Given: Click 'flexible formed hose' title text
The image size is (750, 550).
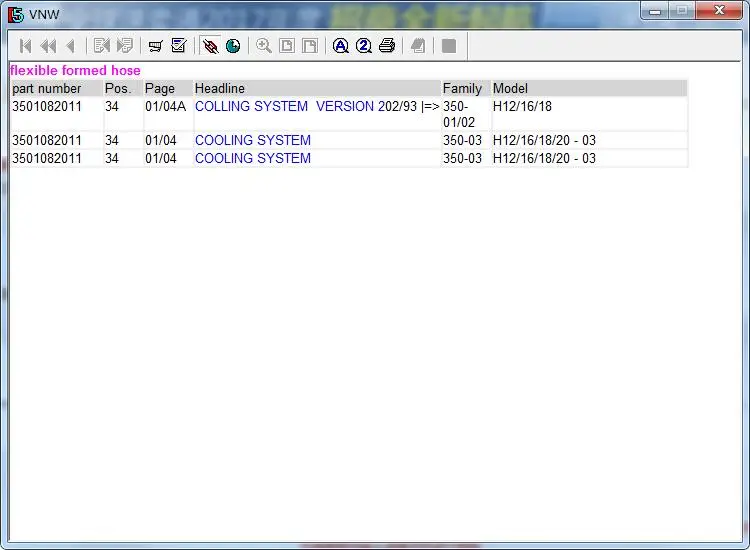Looking at the screenshot, I should (x=75, y=70).
